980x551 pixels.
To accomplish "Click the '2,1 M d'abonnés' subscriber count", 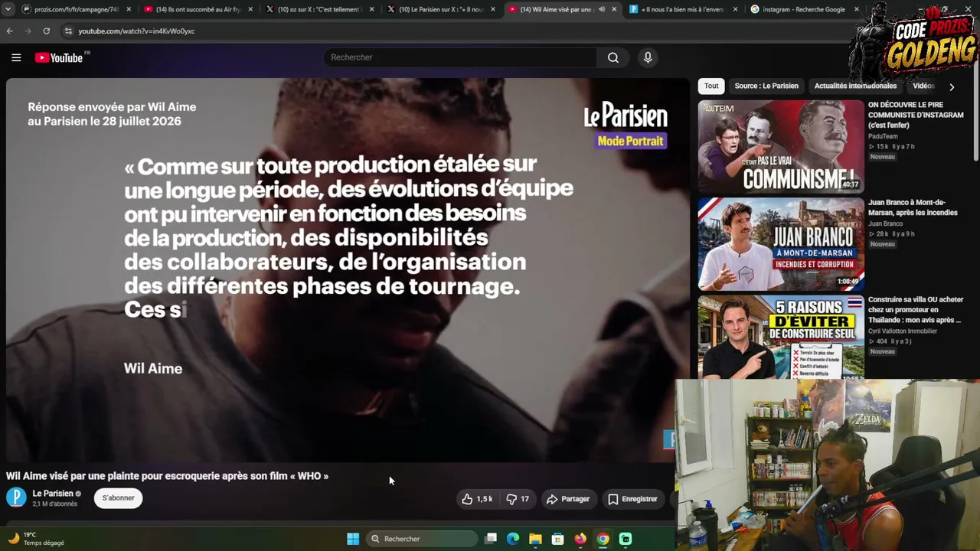I will click(54, 504).
